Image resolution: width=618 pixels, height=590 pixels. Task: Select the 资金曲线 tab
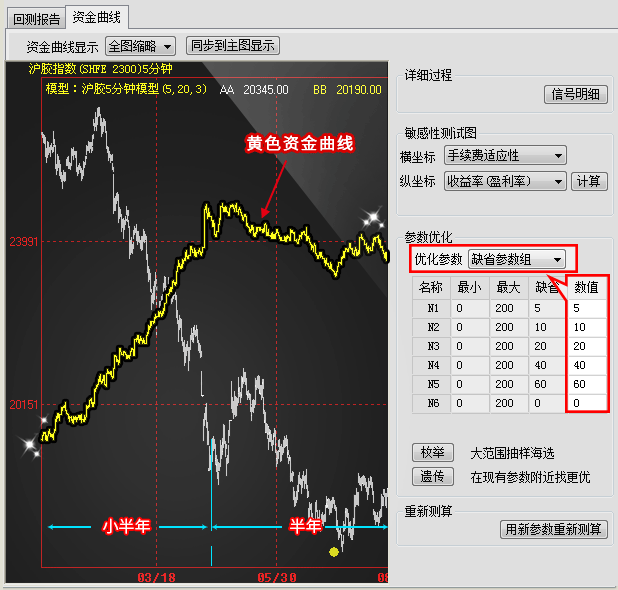[x=96, y=17]
